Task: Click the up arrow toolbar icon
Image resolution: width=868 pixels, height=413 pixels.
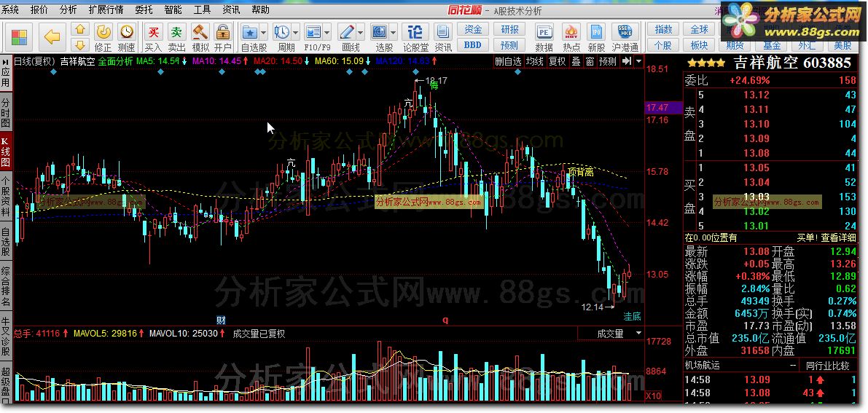Action: [81, 29]
